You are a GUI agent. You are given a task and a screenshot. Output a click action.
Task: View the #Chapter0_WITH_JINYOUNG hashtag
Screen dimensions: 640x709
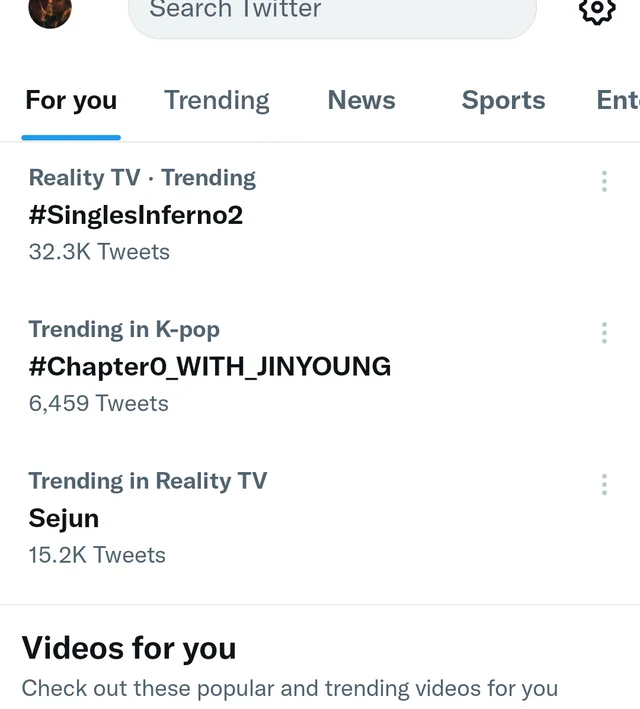pos(210,367)
